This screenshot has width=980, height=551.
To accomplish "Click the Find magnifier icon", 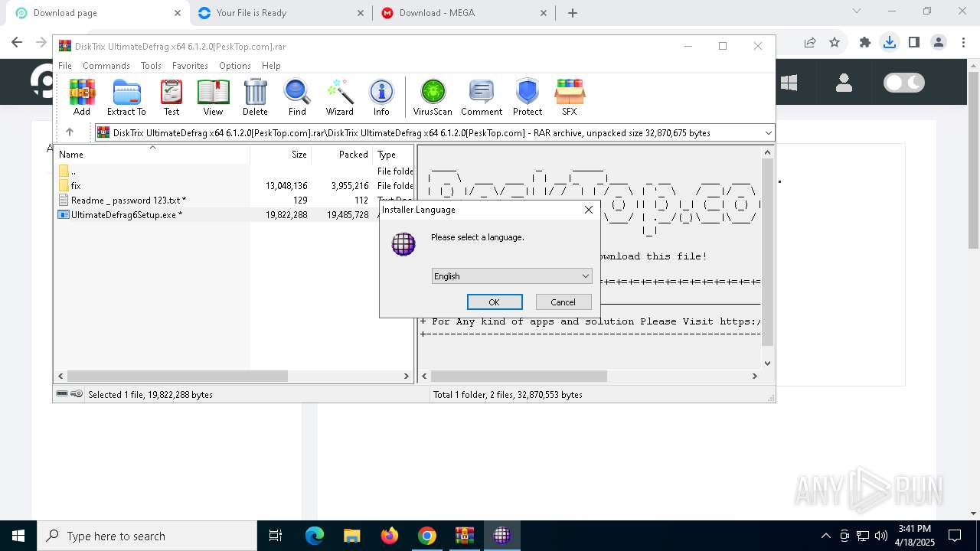I will pyautogui.click(x=297, y=97).
